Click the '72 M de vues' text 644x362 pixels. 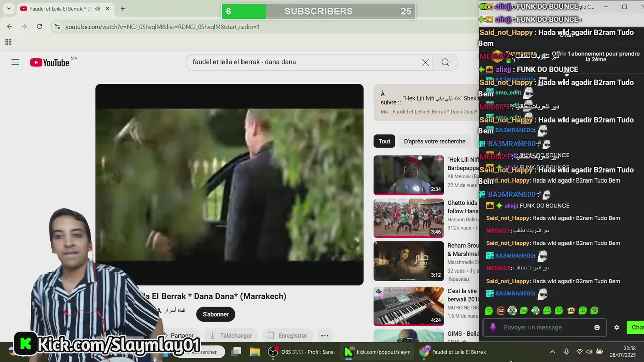click(463, 185)
